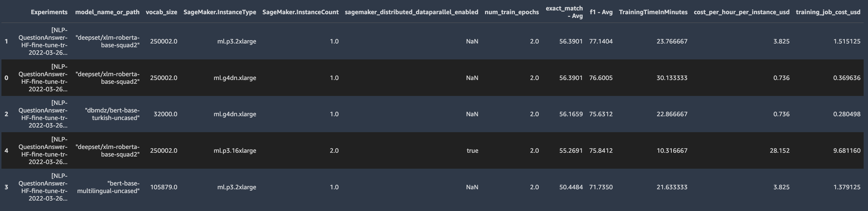Select the dbmdz/bert-base-turkish-uncased model cell

(x=112, y=114)
